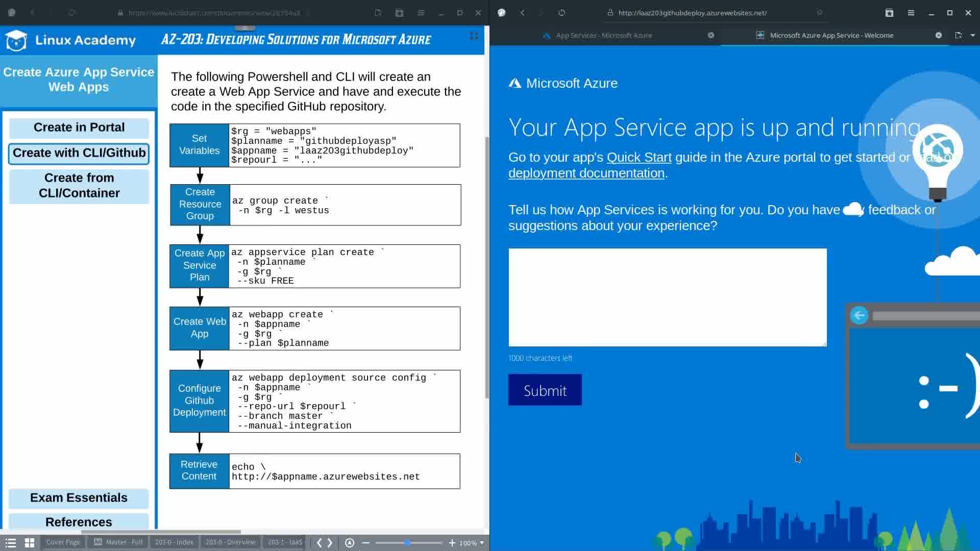Open the hamburger menu in right browser

tap(911, 13)
